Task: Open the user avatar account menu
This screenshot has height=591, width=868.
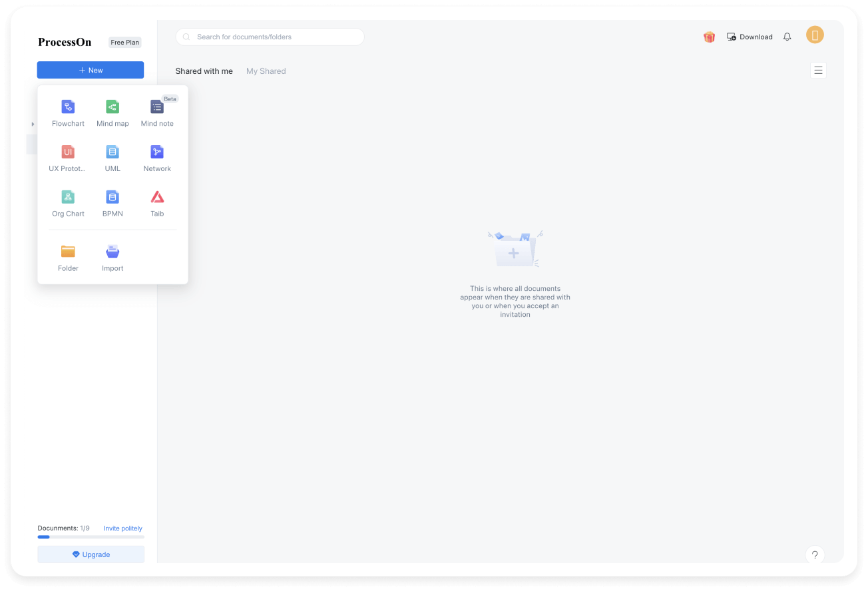Action: point(815,35)
